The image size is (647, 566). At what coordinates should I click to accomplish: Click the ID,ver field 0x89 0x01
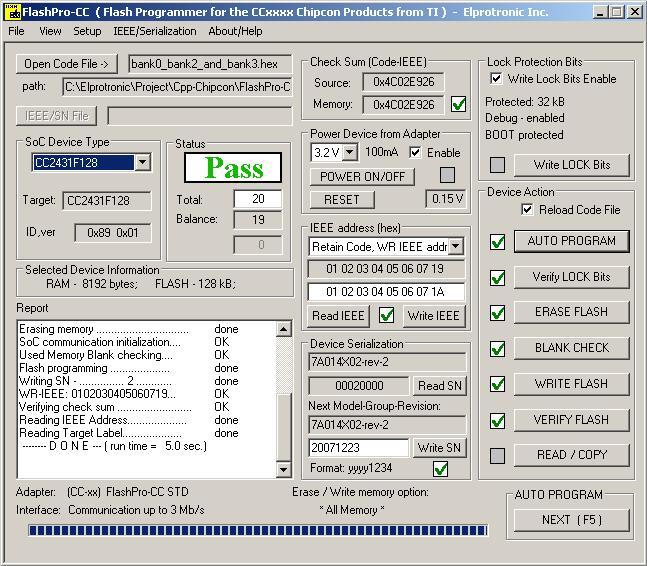[113, 233]
